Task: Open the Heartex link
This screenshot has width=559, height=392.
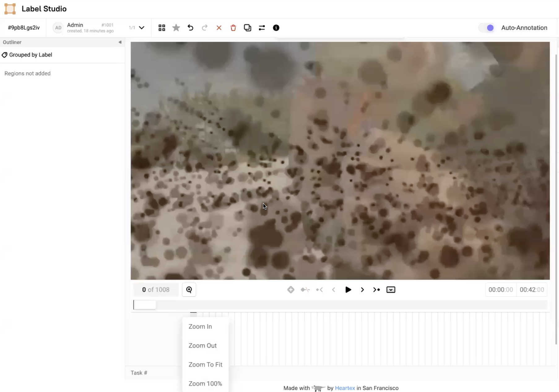Action: tap(345, 388)
